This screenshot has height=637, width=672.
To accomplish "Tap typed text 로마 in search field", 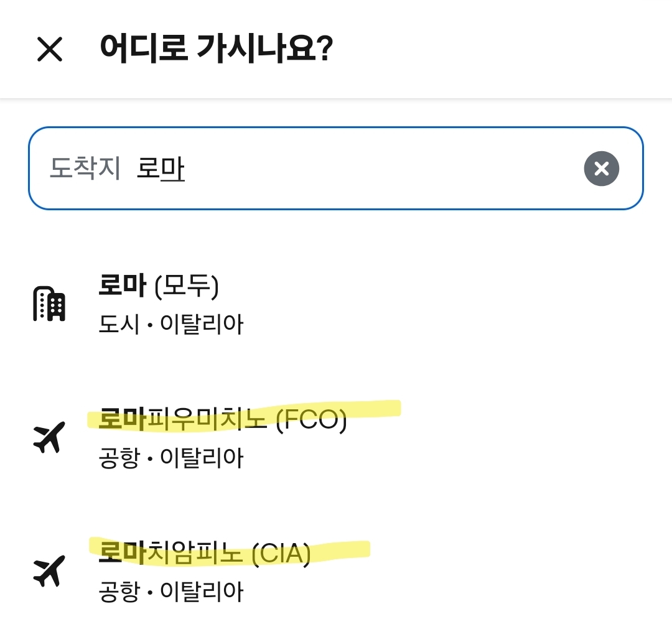I will 161,169.
